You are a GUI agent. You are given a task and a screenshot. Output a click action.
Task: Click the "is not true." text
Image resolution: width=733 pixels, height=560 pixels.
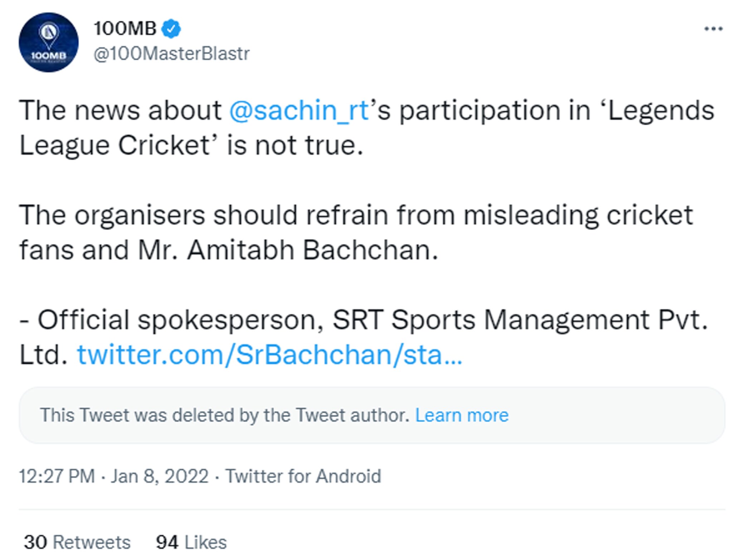click(x=295, y=146)
